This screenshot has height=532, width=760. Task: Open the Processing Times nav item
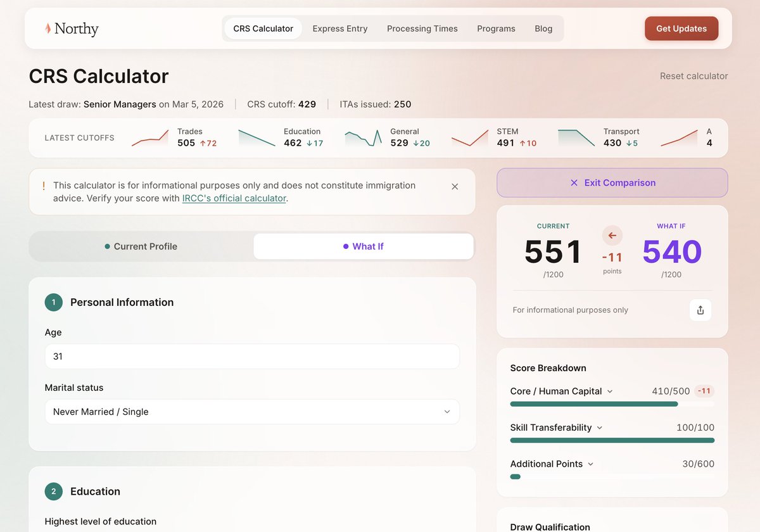click(422, 28)
